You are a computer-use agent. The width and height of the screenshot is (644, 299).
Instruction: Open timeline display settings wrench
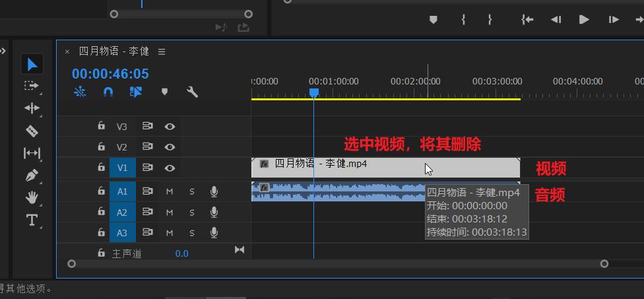[192, 92]
